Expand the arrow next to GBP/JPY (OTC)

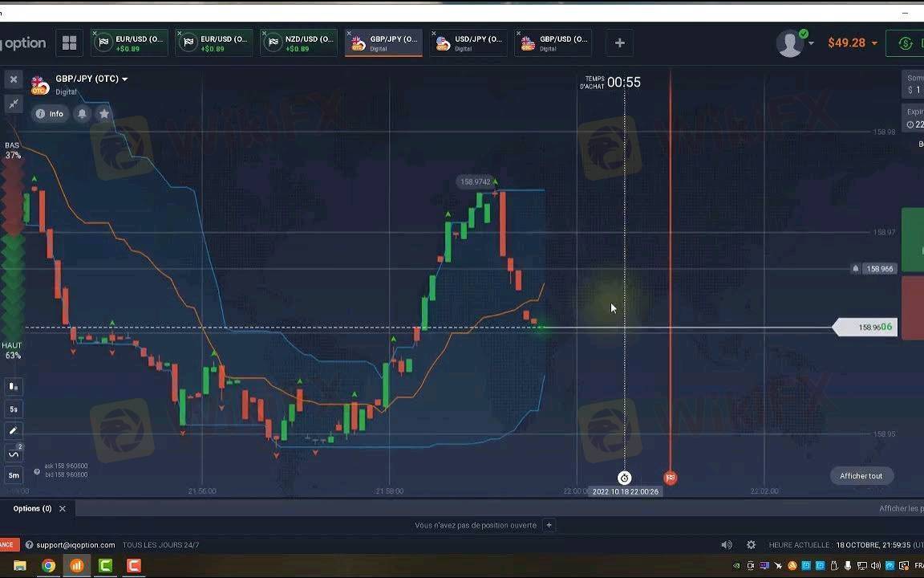pyautogui.click(x=125, y=79)
